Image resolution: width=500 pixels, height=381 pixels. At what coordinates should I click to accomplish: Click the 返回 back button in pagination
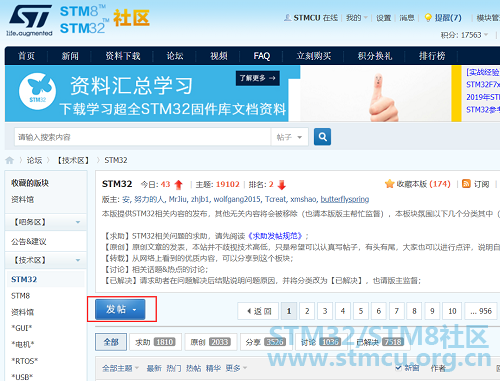[x=258, y=311]
